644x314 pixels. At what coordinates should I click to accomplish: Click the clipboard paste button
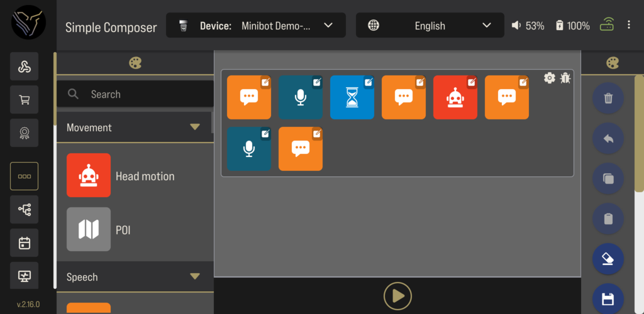608,219
